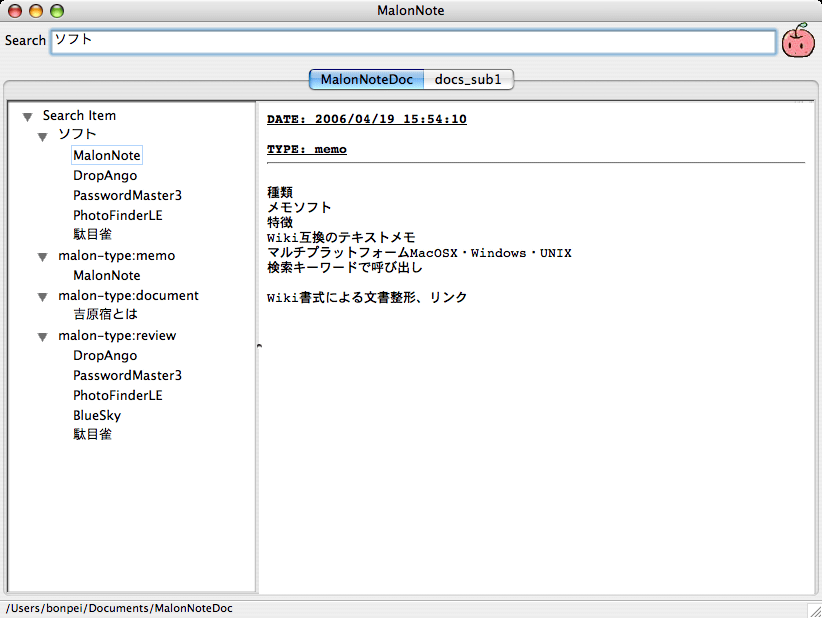Select MalonNote under malon-type:memo
Viewport: 822px width, 618px height.
[107, 276]
